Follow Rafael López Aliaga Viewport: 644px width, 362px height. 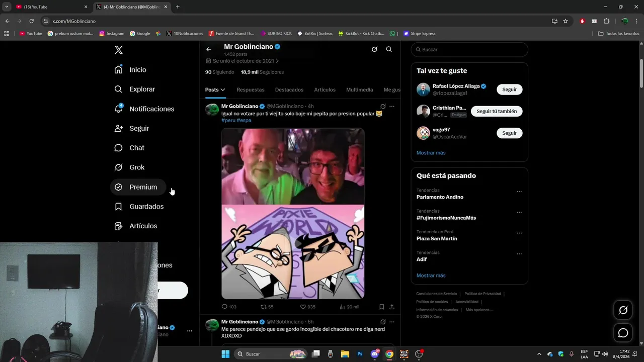[510, 89]
